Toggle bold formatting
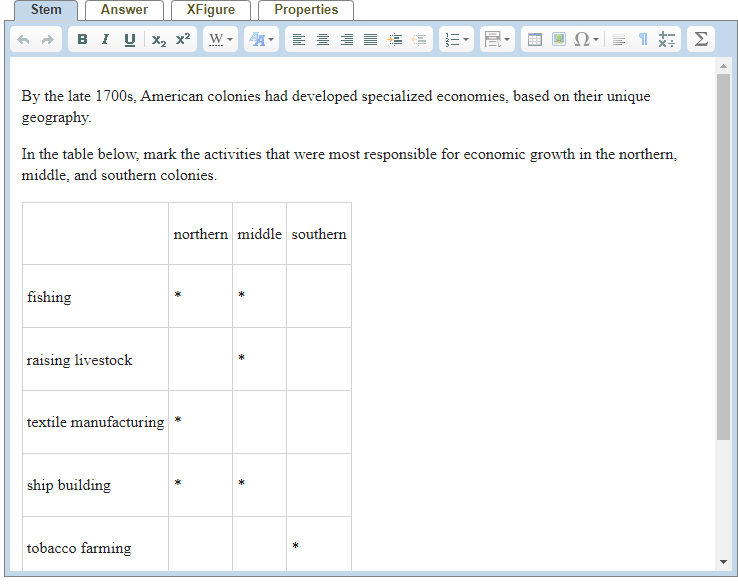Image resolution: width=738 pixels, height=584 pixels. click(x=82, y=40)
